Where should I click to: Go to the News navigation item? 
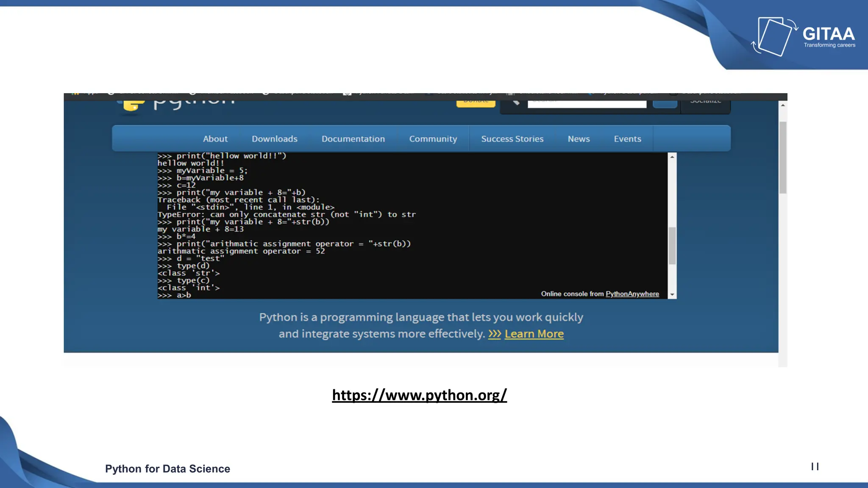tap(579, 139)
